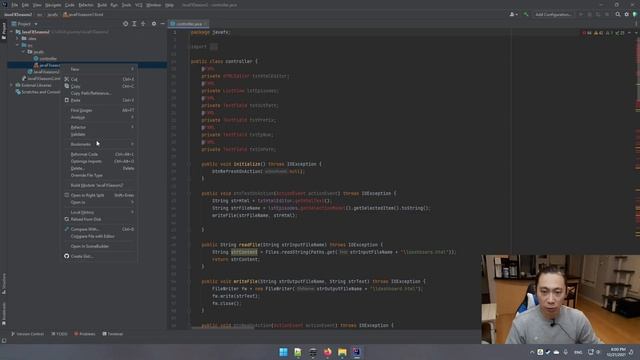This screenshot has width=640, height=360.
Task: Open Problems tool window
Action: pyautogui.click(x=85, y=334)
